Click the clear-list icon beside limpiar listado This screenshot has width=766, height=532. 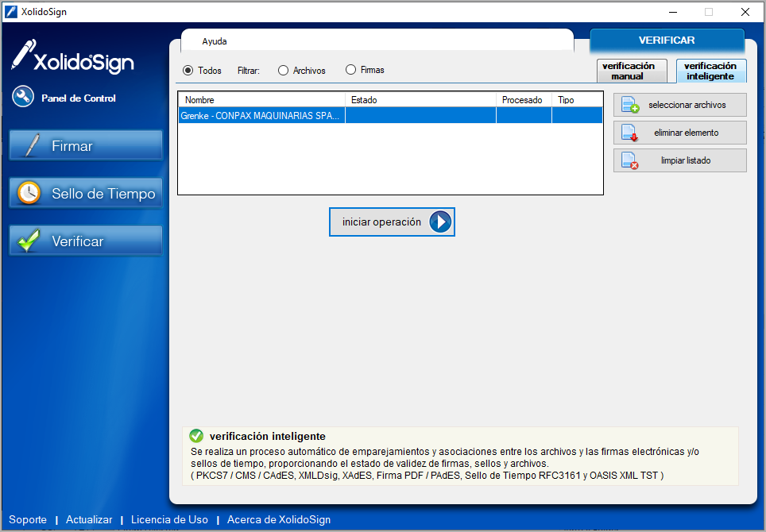629,160
